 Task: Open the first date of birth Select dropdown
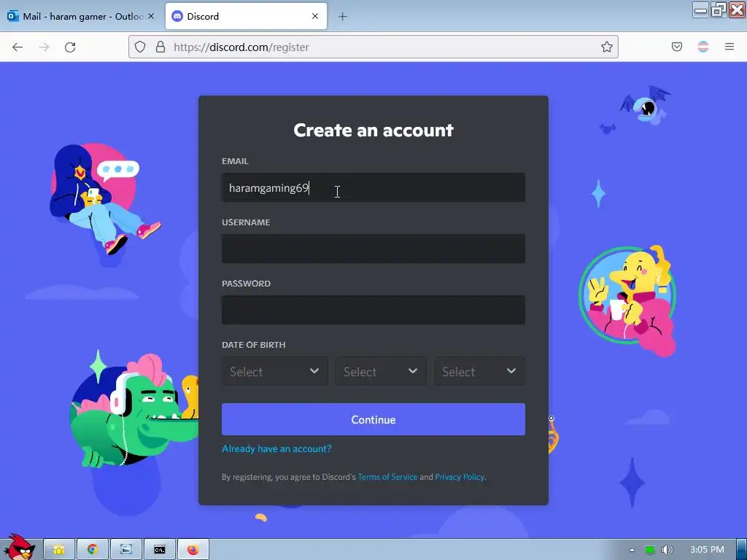[275, 371]
